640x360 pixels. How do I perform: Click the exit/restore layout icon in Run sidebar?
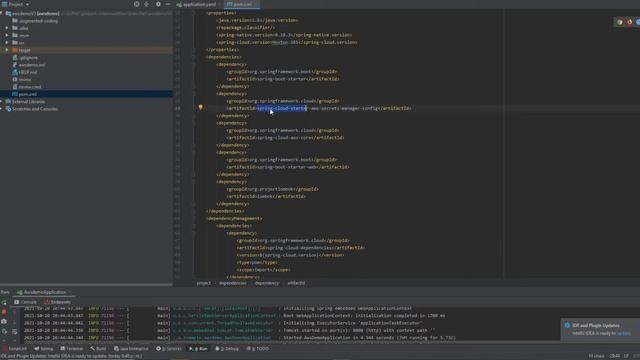pyautogui.click(x=4, y=331)
